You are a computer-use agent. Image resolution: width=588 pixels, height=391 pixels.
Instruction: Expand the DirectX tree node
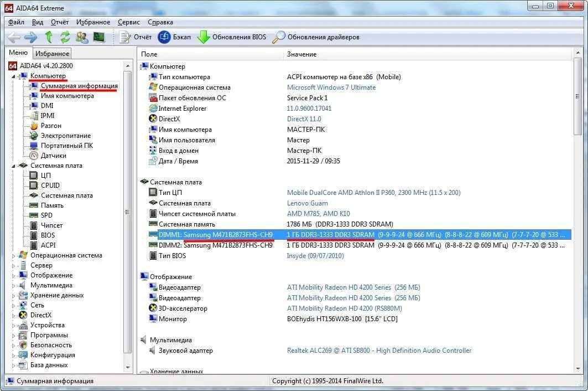[x=13, y=316]
